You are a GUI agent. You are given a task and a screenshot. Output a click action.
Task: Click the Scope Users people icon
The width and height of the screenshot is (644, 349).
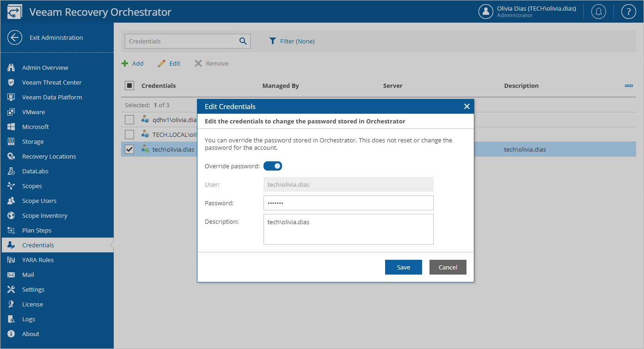click(12, 201)
